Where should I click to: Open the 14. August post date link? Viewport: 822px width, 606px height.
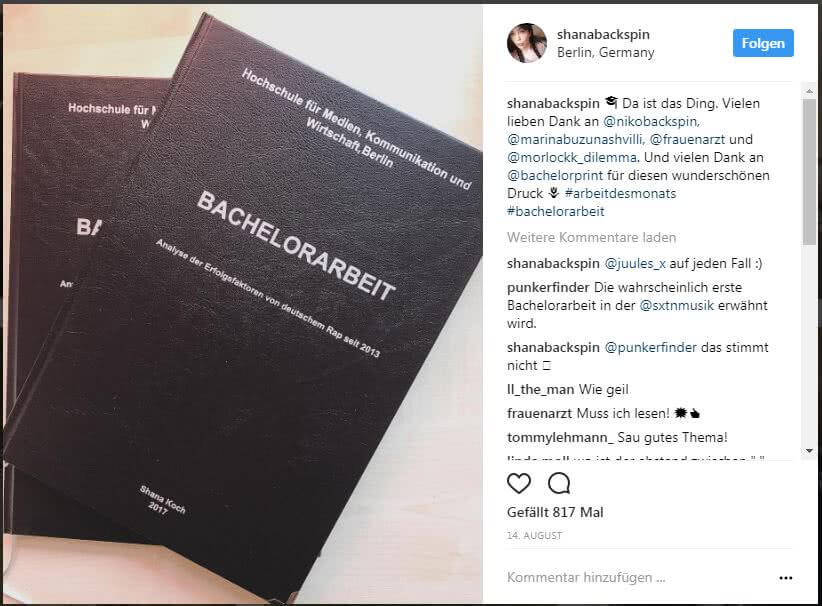(534, 536)
